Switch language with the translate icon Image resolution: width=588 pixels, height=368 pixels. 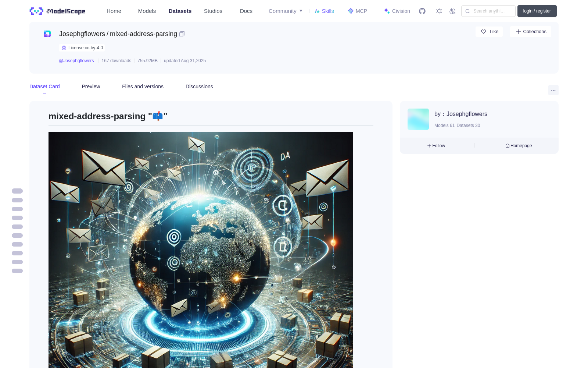tap(452, 11)
